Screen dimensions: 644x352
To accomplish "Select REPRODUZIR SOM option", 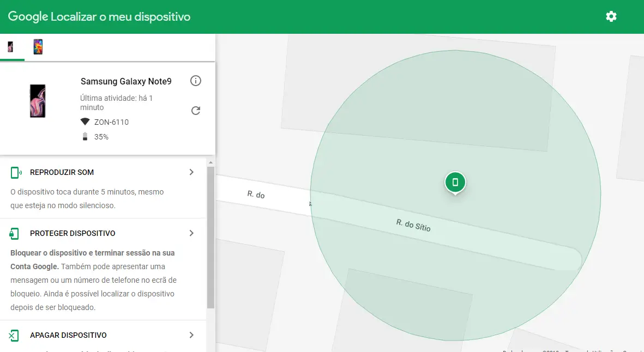I will pyautogui.click(x=62, y=172).
